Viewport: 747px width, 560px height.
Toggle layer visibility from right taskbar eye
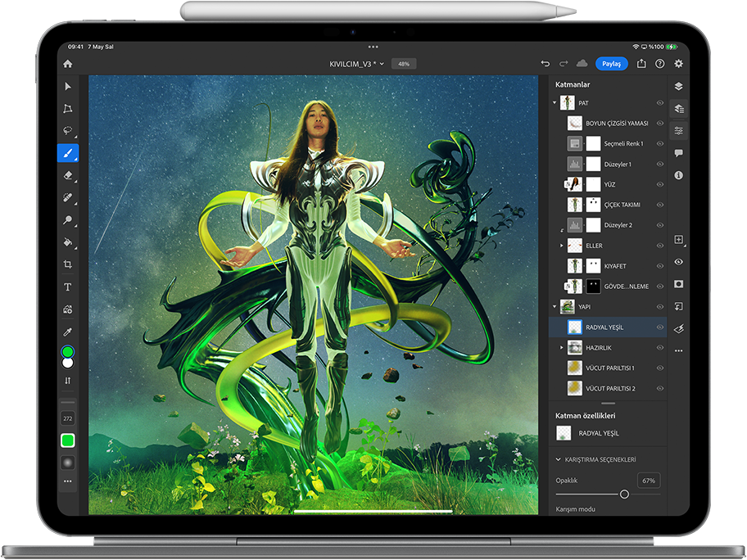point(679,262)
